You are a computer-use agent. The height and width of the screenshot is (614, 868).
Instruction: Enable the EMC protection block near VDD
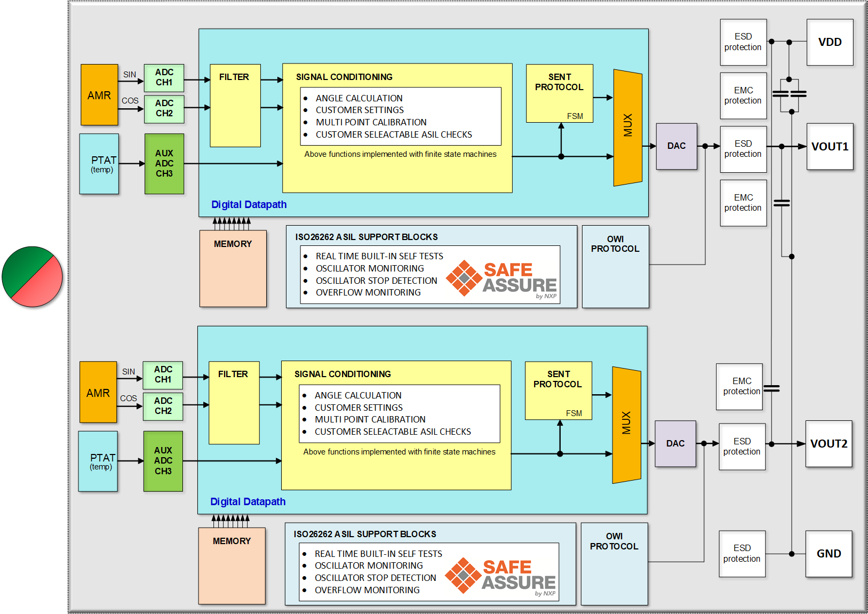tap(743, 95)
